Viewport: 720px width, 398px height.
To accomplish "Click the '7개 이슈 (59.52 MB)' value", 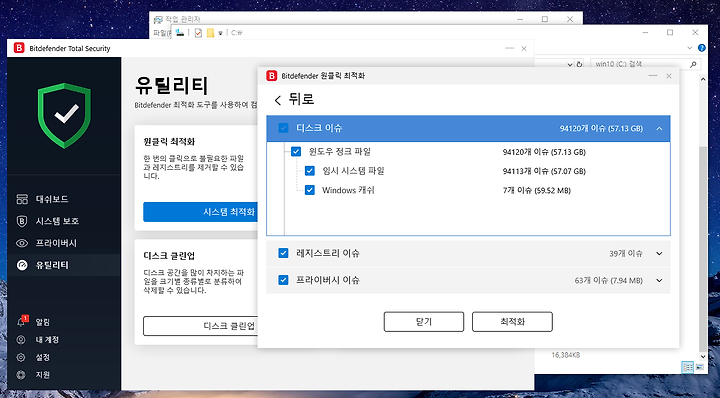I will point(536,191).
